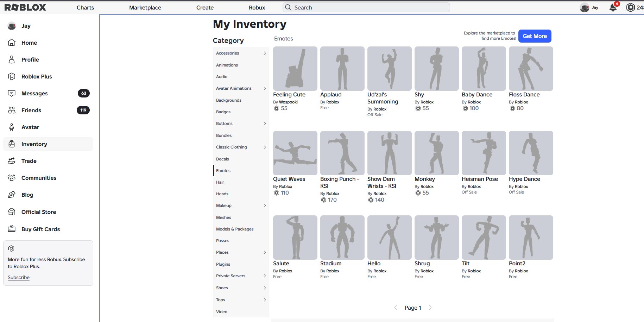
Task: Open the Heisman Pose emote title
Action: point(480,179)
